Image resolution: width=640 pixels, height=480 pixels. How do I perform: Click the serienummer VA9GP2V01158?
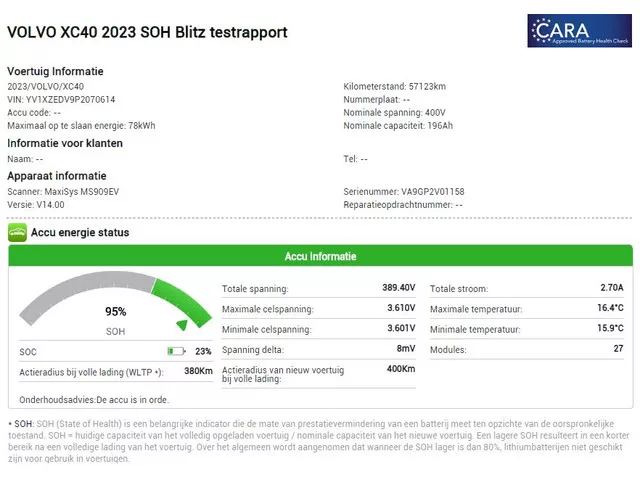(433, 191)
